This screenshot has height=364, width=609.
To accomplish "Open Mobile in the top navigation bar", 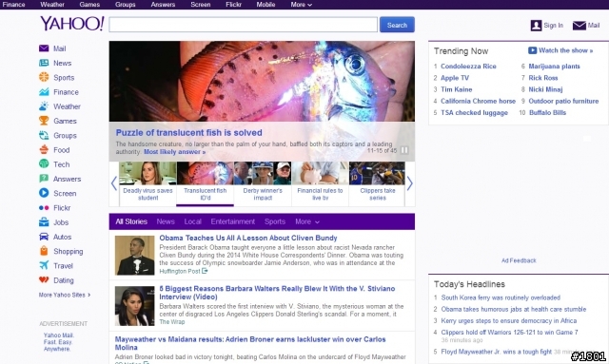I will pos(265,5).
